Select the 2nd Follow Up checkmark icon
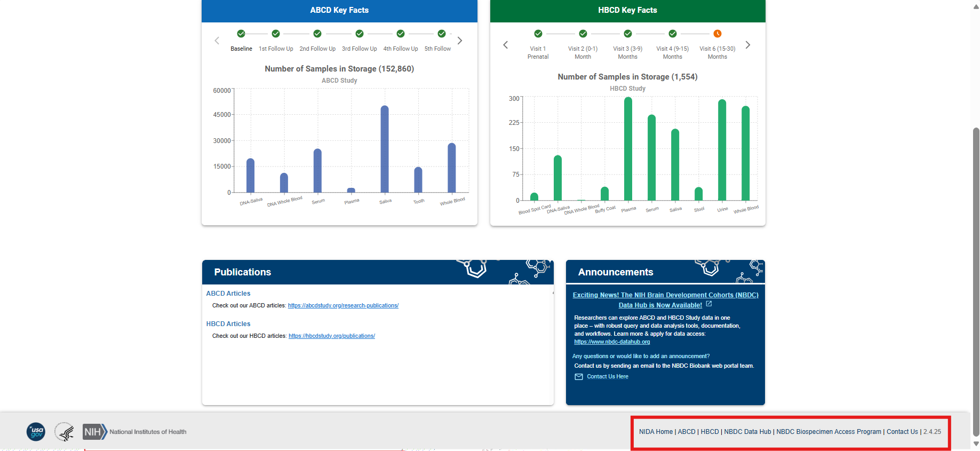This screenshot has width=980, height=451. (x=317, y=34)
